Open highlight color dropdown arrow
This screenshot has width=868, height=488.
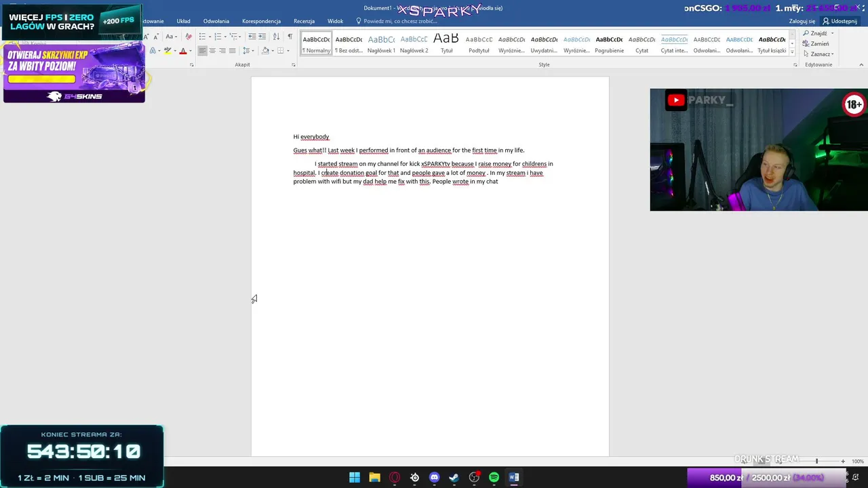(x=175, y=51)
